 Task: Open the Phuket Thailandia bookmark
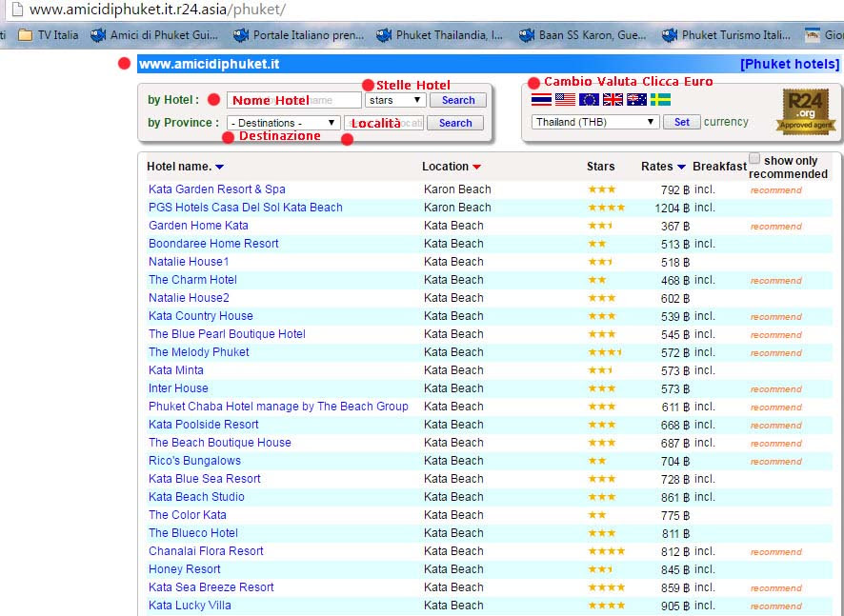coord(439,35)
